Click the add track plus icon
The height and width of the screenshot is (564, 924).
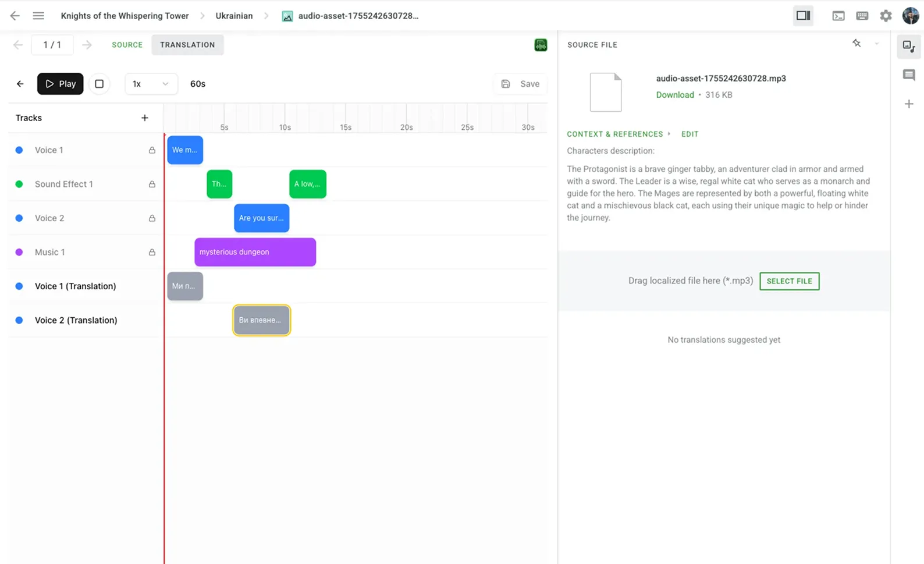tap(145, 118)
